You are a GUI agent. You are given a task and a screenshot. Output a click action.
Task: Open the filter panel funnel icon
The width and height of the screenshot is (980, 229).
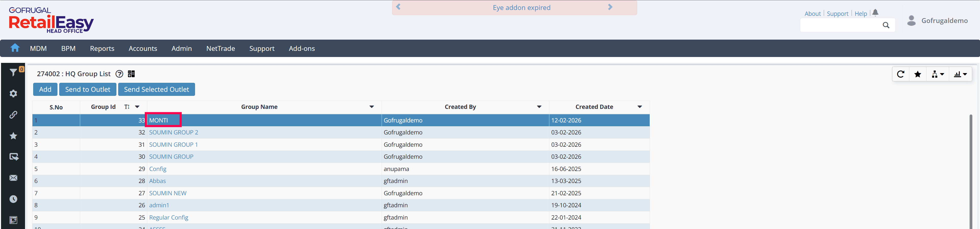coord(13,72)
